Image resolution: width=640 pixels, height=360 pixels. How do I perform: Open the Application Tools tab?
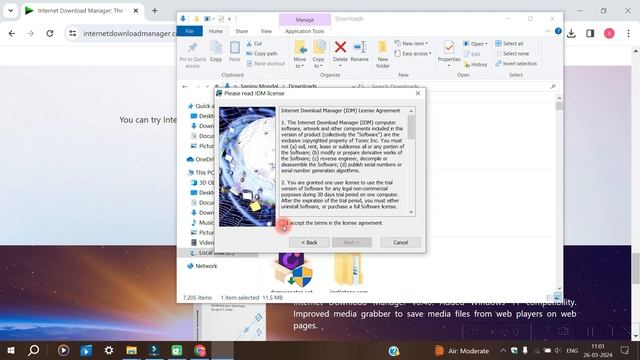point(304,31)
